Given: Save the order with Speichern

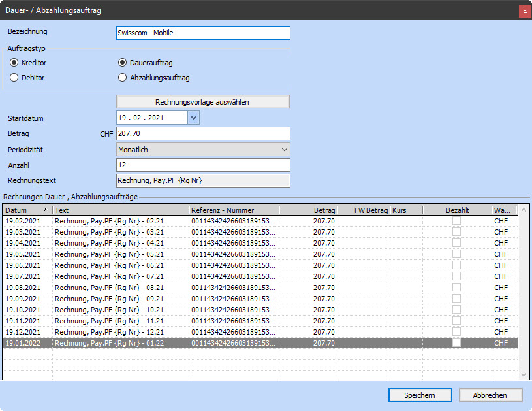Looking at the screenshot, I should [420, 395].
